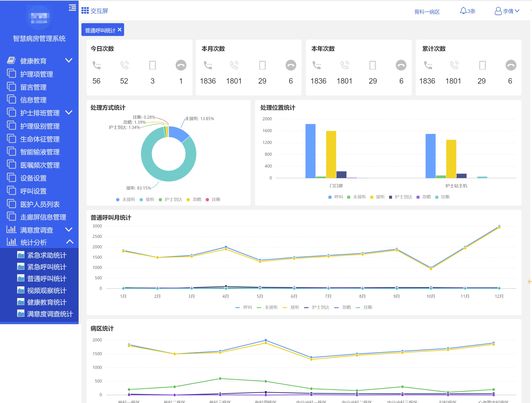Click the icon beside 护理项管理
This screenshot has width=532, height=403.
pyautogui.click(x=11, y=73)
